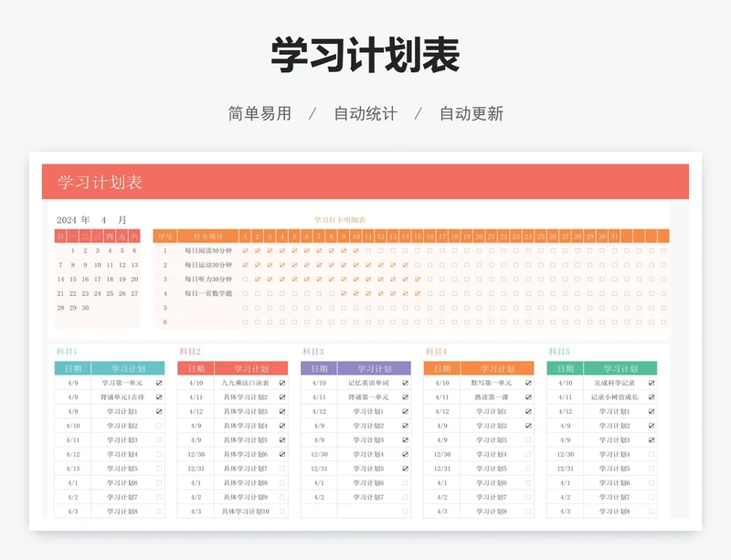Check day 11 box for 每日阅读30分钟
The width and height of the screenshot is (731, 560).
(368, 251)
